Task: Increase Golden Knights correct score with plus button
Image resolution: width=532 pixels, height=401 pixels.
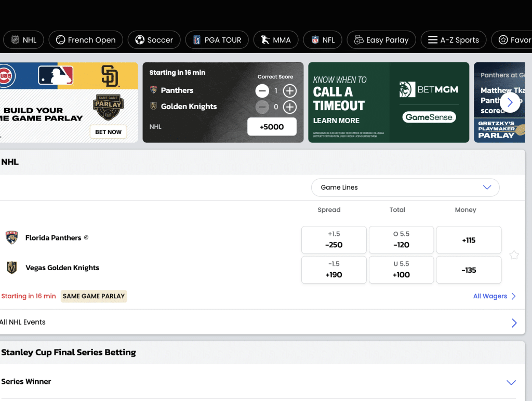Action: [x=290, y=107]
